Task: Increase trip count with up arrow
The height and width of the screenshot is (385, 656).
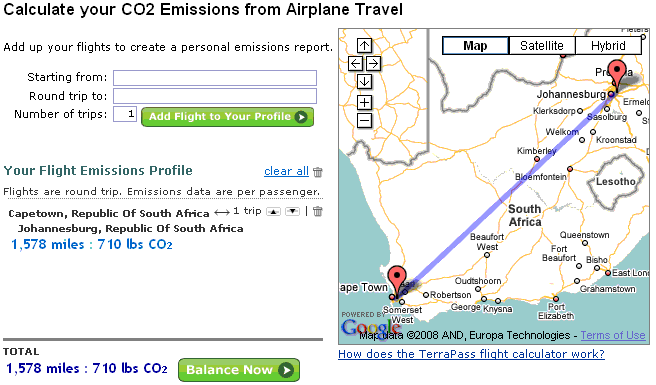Action: click(x=274, y=212)
